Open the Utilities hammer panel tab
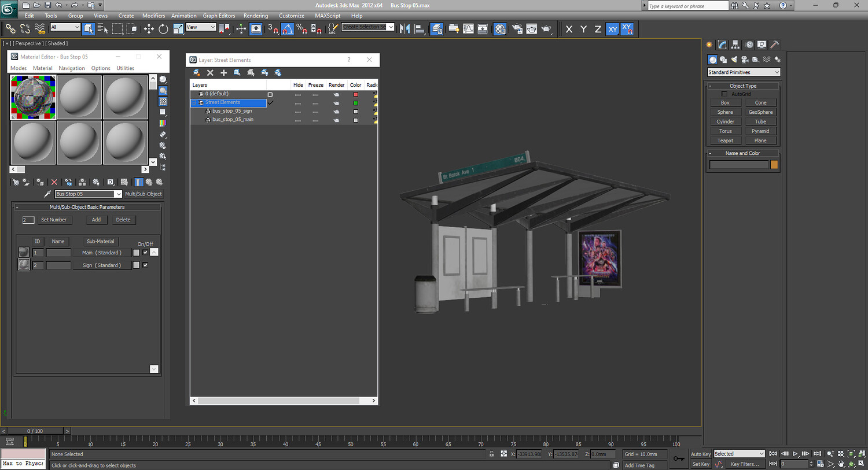Image resolution: width=868 pixels, height=470 pixels. [x=775, y=45]
